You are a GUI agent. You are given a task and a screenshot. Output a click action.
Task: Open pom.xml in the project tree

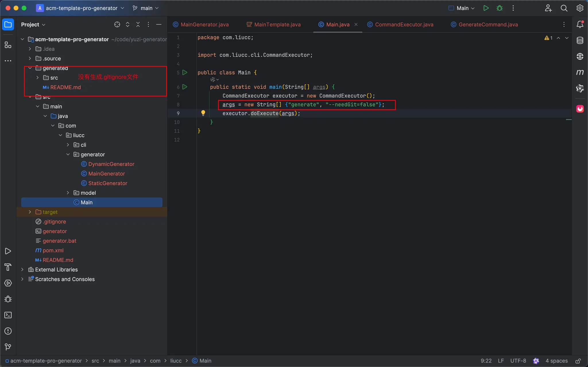pyautogui.click(x=53, y=250)
